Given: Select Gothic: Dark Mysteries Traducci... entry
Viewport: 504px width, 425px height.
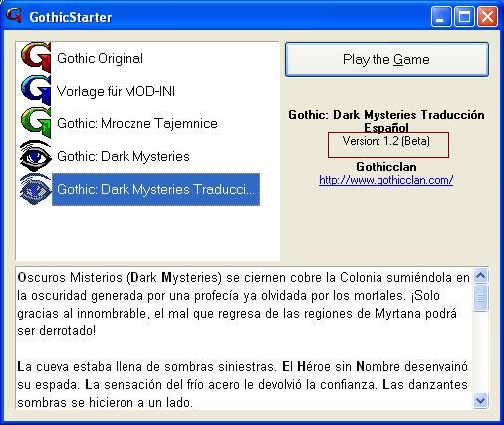Looking at the screenshot, I should coord(155,189).
